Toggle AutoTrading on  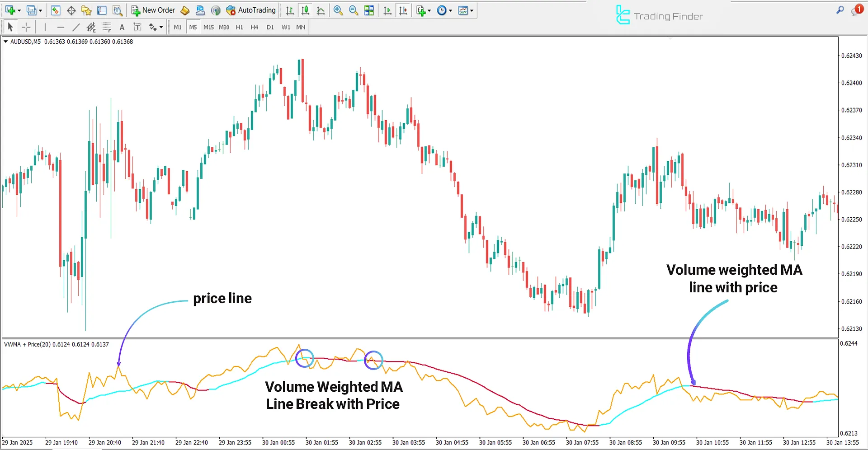coord(251,10)
